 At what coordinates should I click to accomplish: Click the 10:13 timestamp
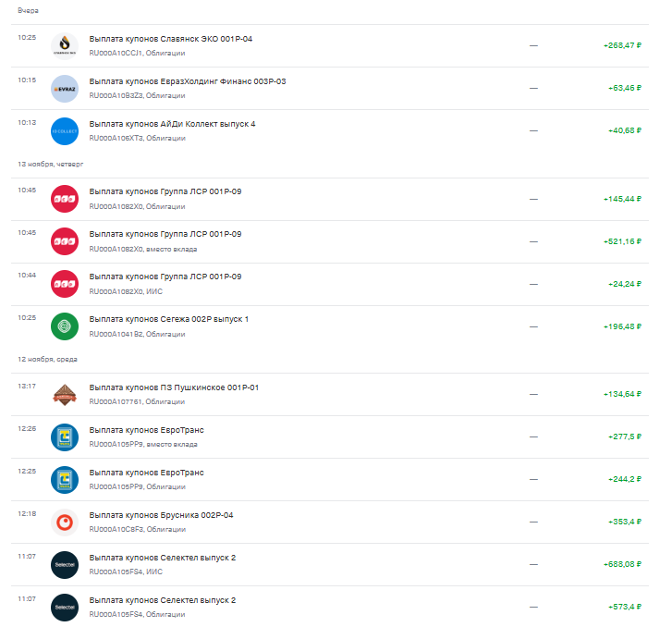click(27, 123)
